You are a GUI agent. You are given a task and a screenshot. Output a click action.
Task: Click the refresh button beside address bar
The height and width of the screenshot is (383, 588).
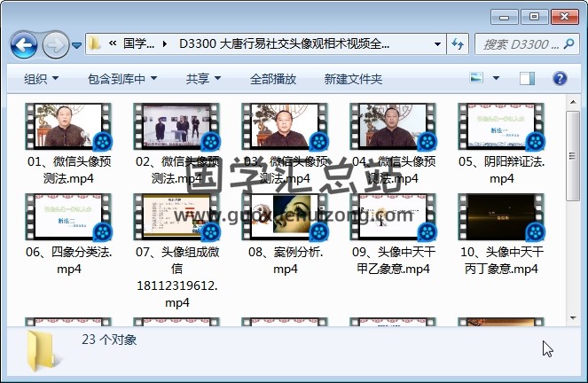pos(459,43)
